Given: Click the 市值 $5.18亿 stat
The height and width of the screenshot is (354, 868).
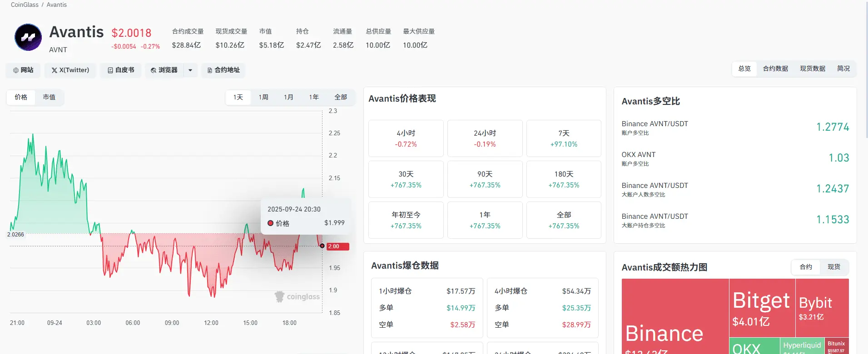Looking at the screenshot, I should coord(271,39).
